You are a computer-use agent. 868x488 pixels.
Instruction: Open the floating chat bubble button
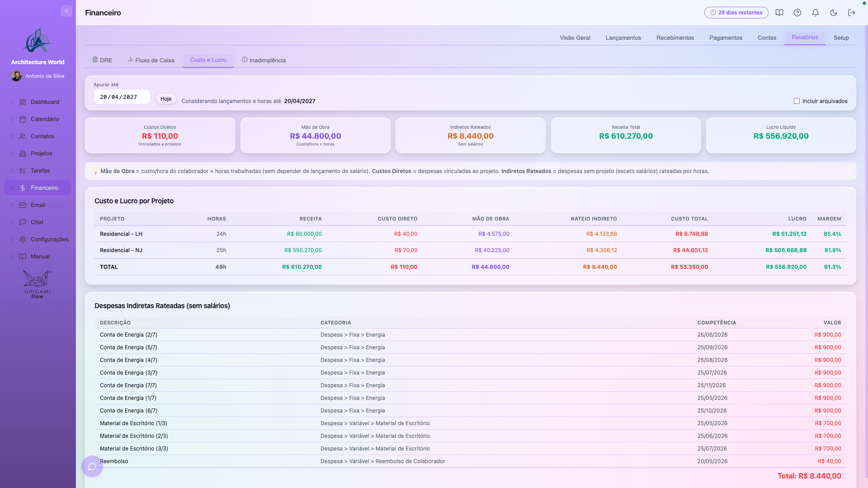[x=92, y=466]
